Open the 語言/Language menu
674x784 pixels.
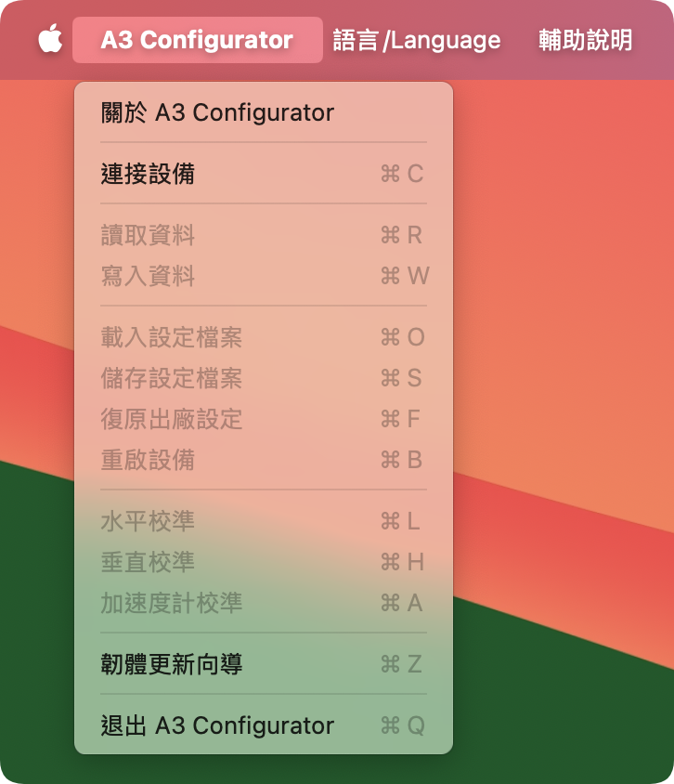pyautogui.click(x=417, y=40)
